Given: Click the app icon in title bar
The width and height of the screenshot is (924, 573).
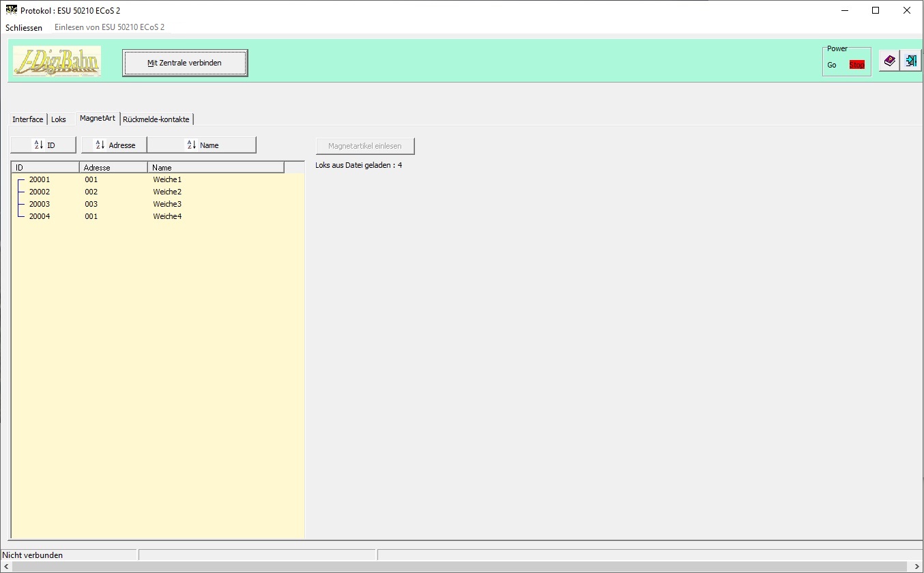Looking at the screenshot, I should coord(12,10).
